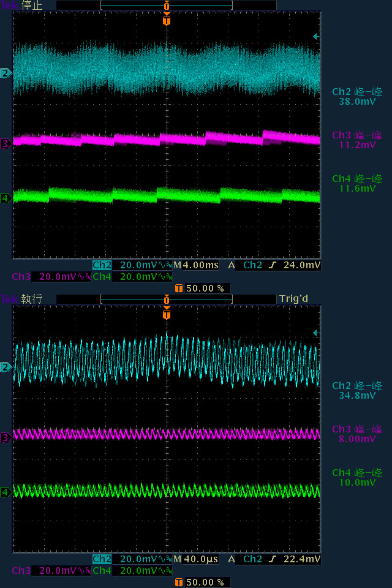Click the Ch4 peak-to-peak 10.0mV measurement

pyautogui.click(x=357, y=477)
